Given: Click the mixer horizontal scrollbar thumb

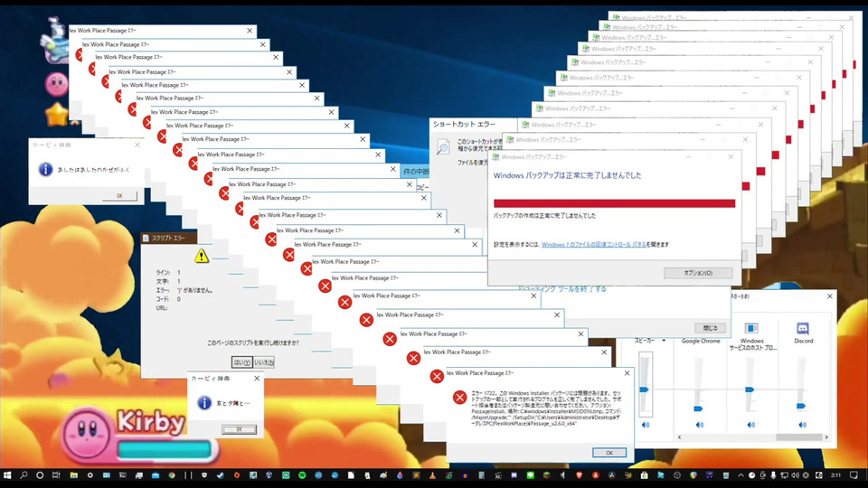Looking at the screenshot, I should (799, 437).
